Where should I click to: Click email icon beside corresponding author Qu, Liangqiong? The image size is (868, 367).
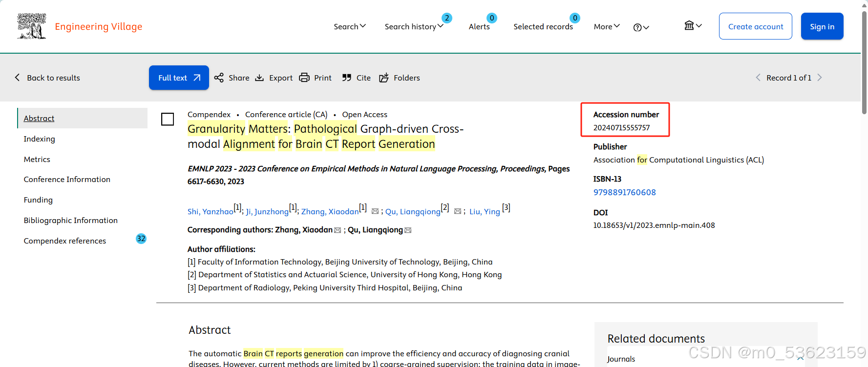click(x=408, y=230)
